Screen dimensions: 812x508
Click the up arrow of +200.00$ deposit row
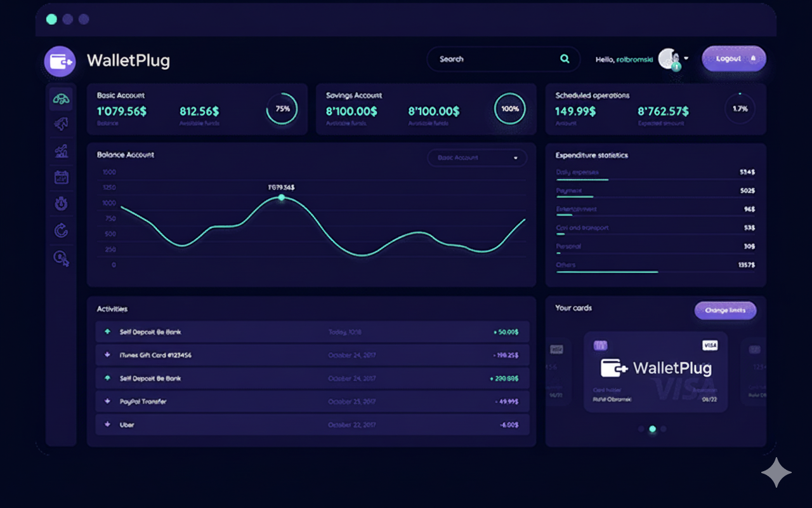[107, 378]
